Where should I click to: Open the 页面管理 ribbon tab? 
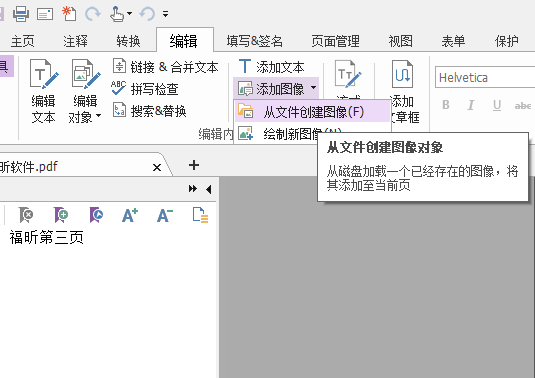335,41
